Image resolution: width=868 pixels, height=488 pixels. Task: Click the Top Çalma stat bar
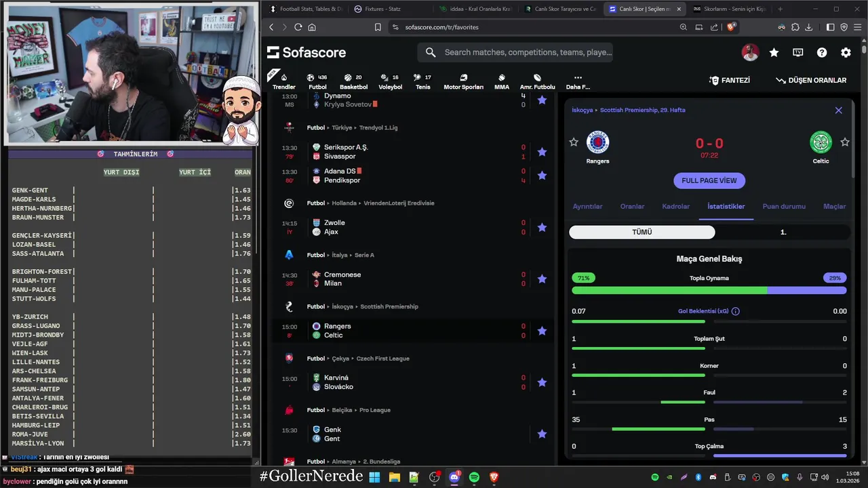[709, 455]
